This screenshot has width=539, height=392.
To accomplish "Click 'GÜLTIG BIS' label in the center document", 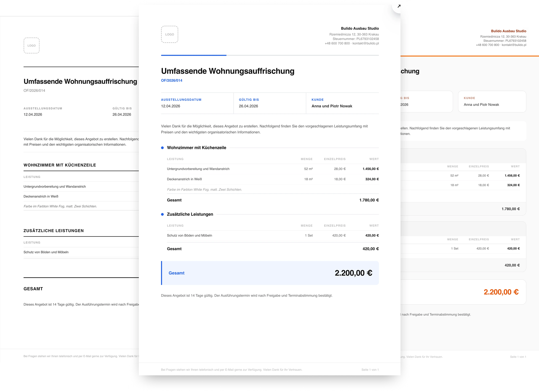I will click(249, 100).
